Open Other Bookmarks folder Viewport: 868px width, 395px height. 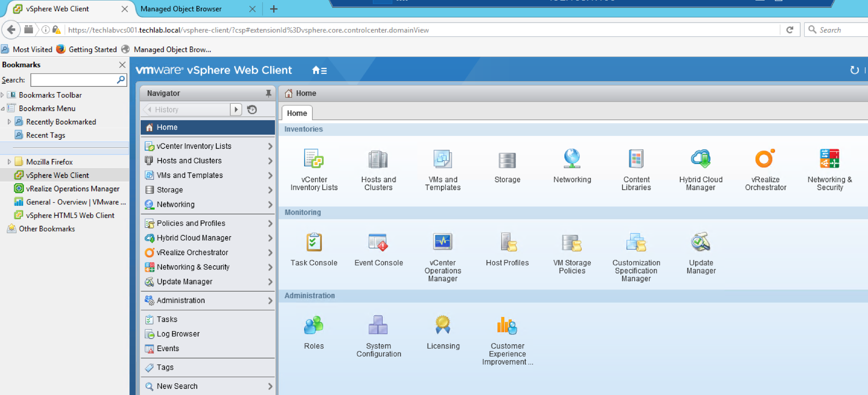(42, 229)
